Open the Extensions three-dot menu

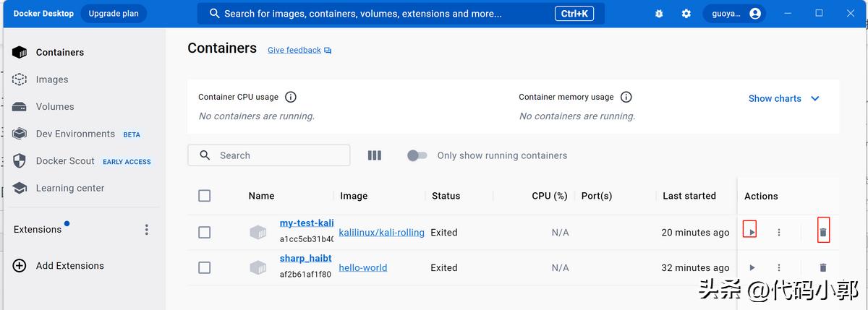coord(146,229)
